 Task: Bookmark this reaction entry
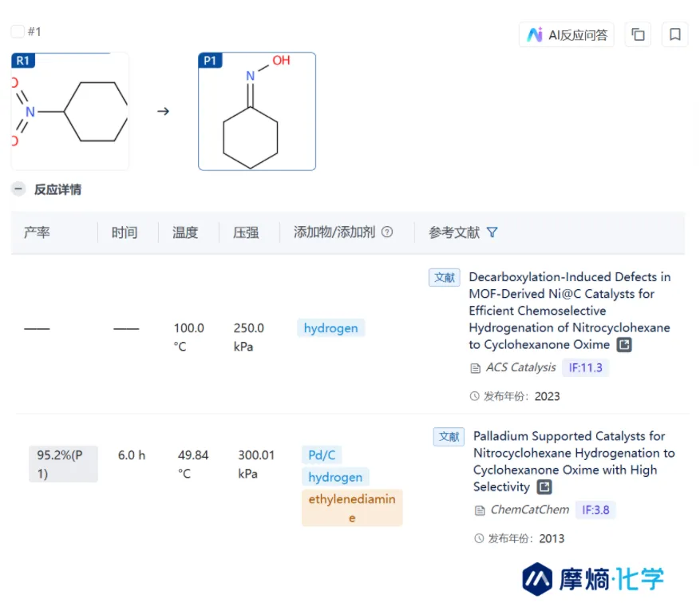tap(674, 34)
